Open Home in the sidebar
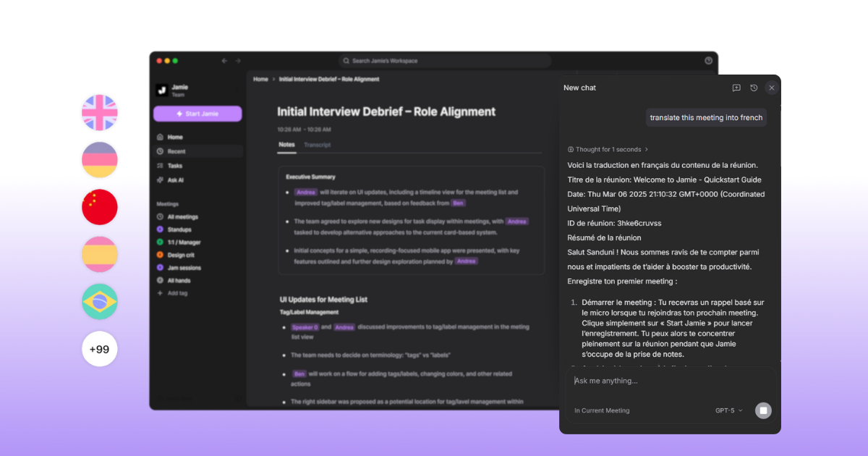This screenshot has width=868, height=456. click(197, 137)
